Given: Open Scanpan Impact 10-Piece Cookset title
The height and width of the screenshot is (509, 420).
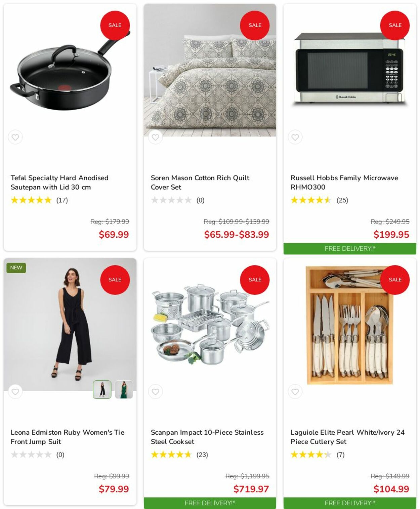Looking at the screenshot, I should coord(207,437).
